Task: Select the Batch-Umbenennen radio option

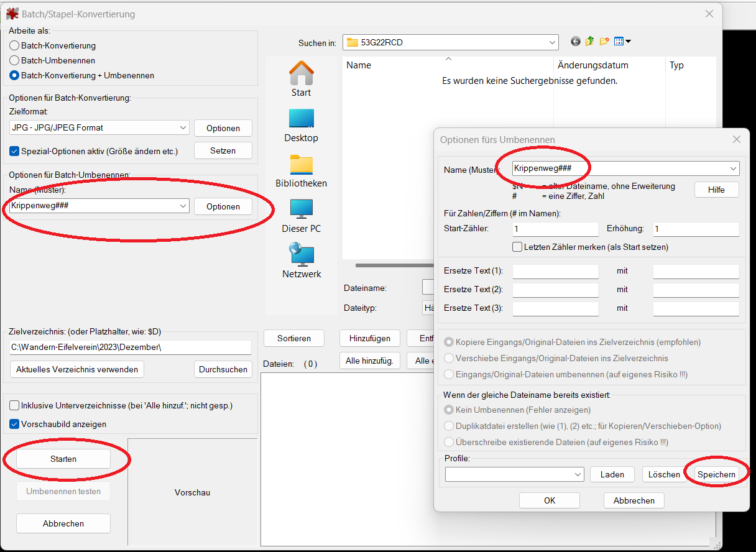Action: (15, 60)
